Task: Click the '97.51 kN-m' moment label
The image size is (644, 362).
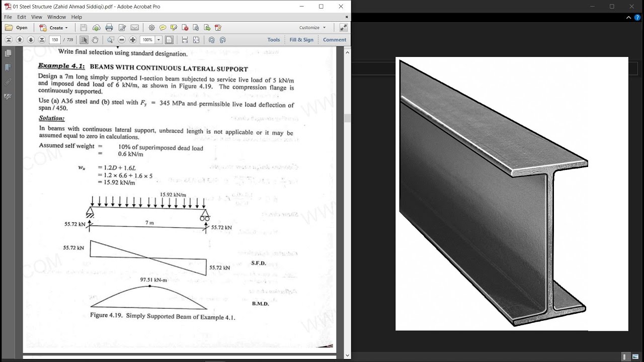Action: [153, 280]
